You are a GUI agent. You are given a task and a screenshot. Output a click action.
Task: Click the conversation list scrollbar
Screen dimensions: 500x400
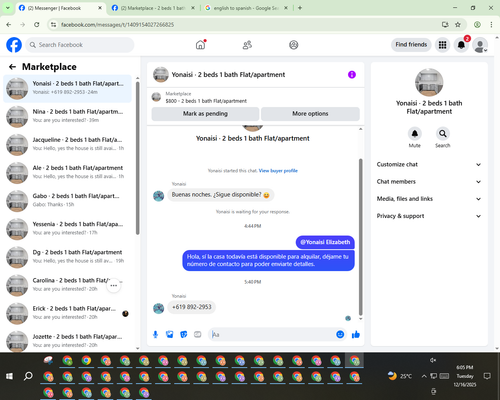[x=137, y=158]
